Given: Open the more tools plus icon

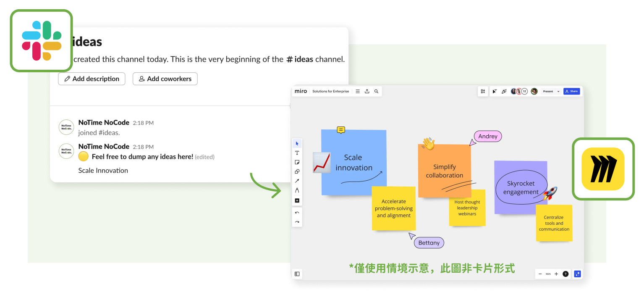Looking at the screenshot, I should (297, 200).
